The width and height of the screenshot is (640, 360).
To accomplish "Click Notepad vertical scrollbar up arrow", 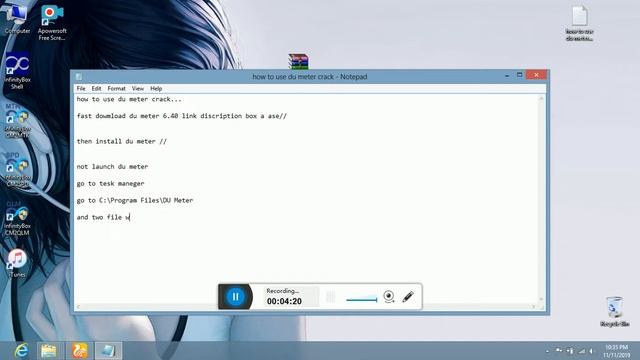I will [x=541, y=98].
